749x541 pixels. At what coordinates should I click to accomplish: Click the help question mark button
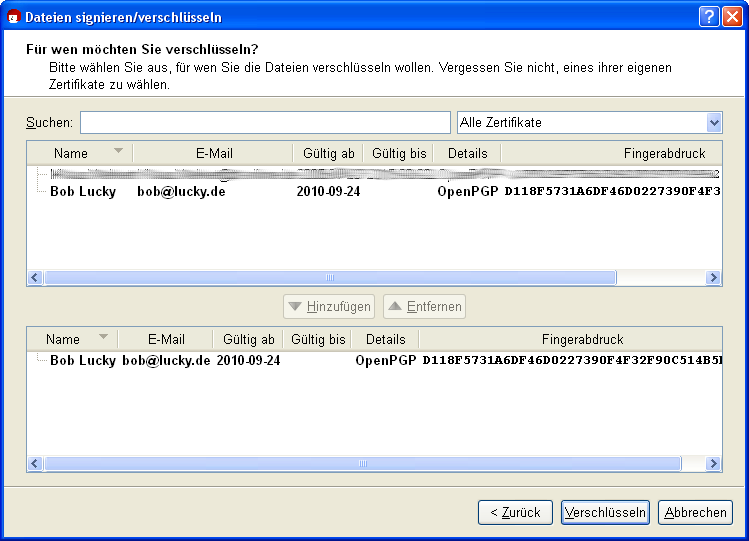(708, 16)
